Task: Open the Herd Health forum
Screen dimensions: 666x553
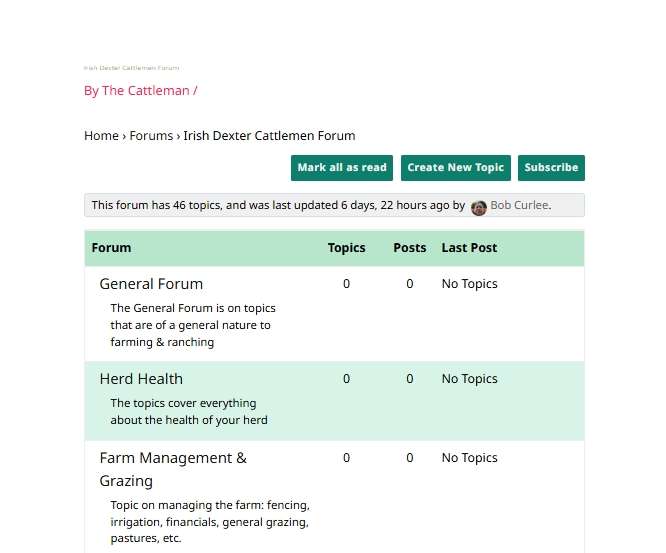Action: pos(141,379)
